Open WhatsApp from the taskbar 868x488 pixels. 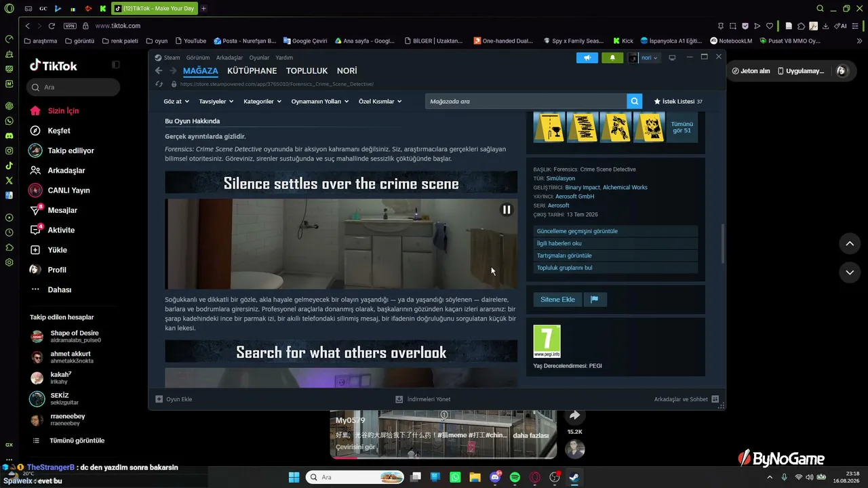tap(455, 477)
